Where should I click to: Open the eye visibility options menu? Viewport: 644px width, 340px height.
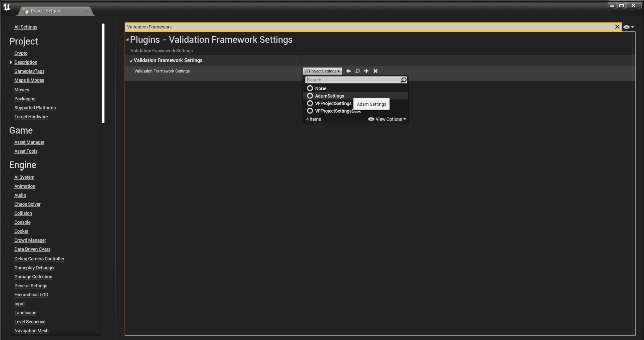628,27
